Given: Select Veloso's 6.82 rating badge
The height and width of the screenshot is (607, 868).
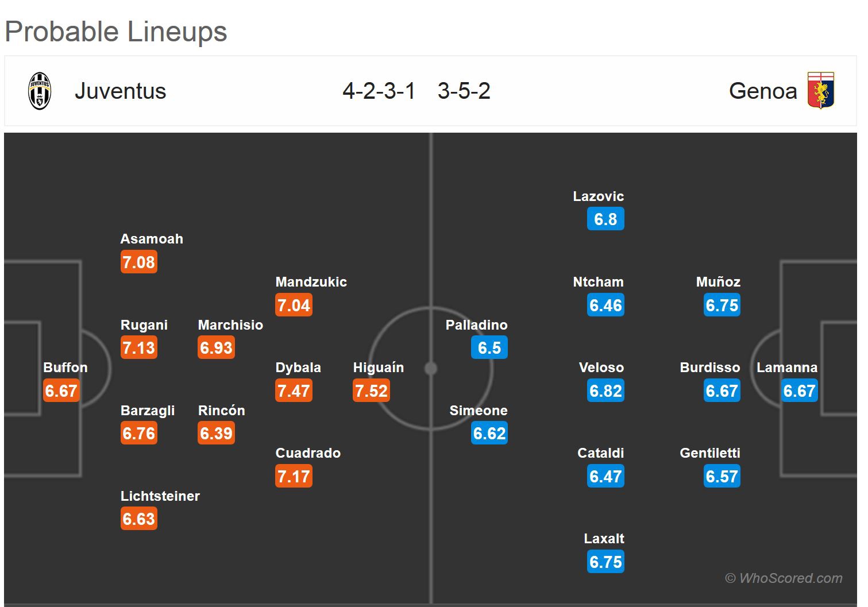Looking at the screenshot, I should click(x=605, y=391).
